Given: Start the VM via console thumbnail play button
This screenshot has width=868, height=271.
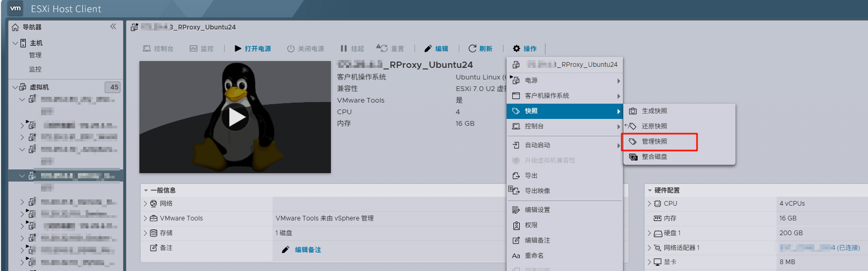Looking at the screenshot, I should [x=235, y=117].
